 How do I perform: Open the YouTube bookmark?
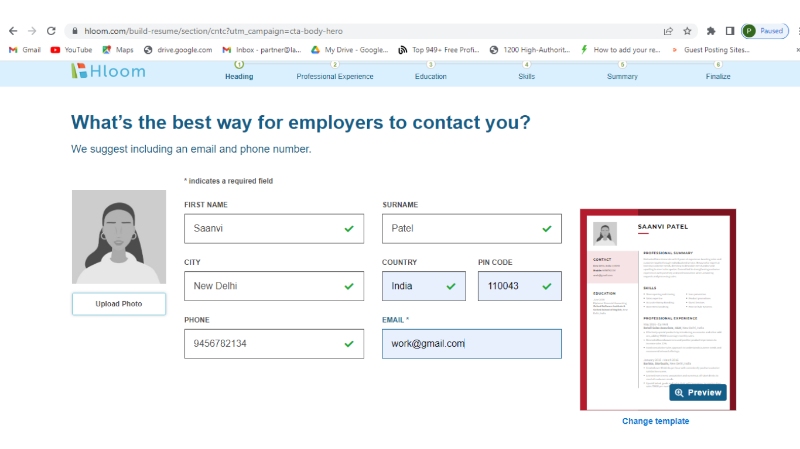pyautogui.click(x=71, y=49)
